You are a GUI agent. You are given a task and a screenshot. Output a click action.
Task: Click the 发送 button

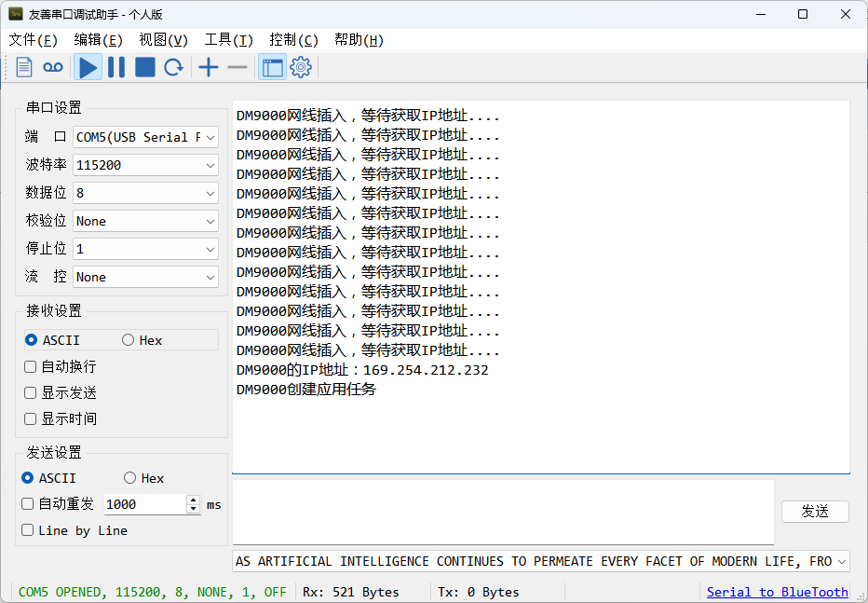click(x=815, y=512)
